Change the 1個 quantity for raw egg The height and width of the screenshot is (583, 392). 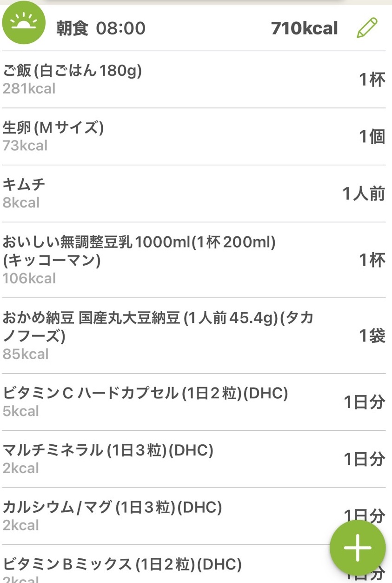372,137
